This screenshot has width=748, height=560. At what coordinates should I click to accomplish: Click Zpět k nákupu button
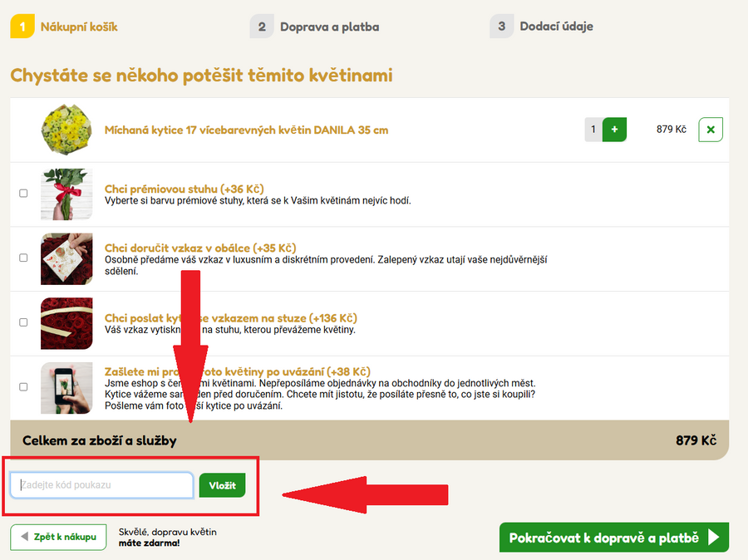point(59,538)
